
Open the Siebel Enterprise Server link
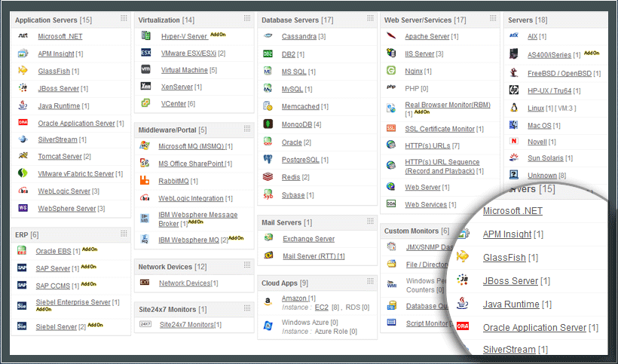[73, 302]
